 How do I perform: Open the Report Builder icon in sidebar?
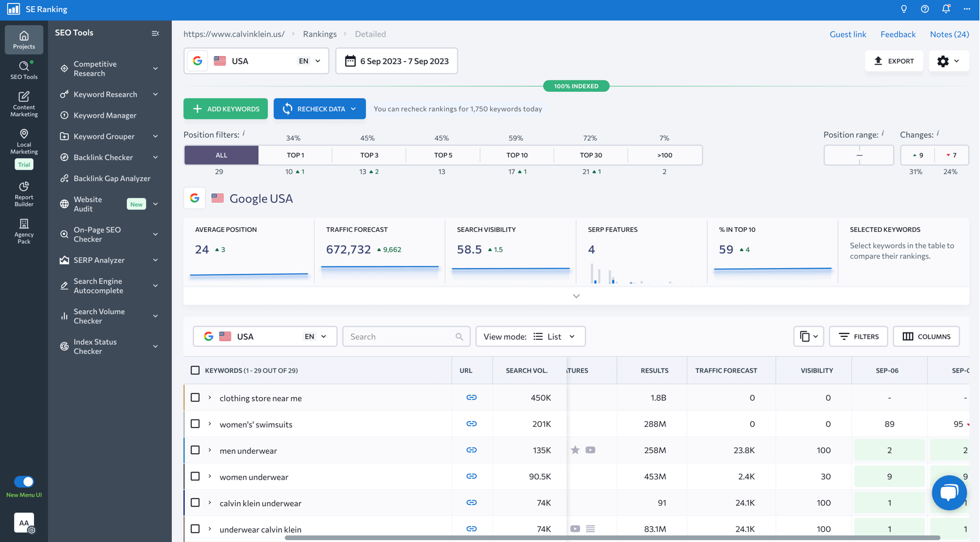24,187
